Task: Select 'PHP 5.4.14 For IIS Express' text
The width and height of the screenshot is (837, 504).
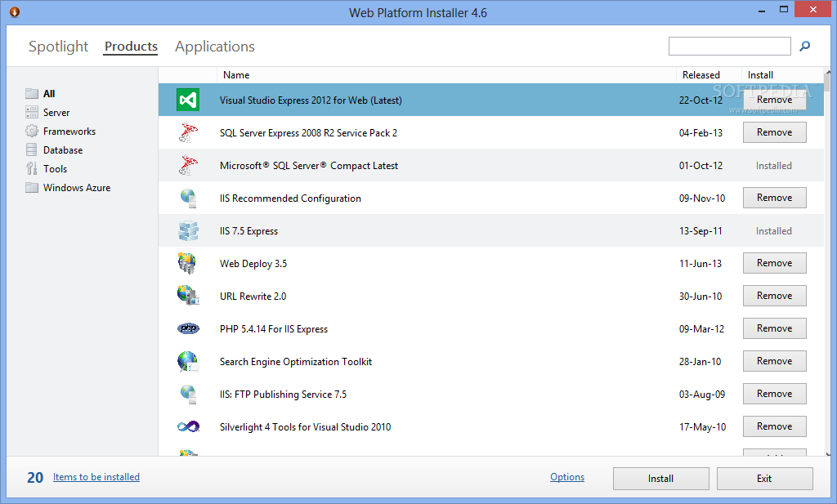Action: coord(274,329)
